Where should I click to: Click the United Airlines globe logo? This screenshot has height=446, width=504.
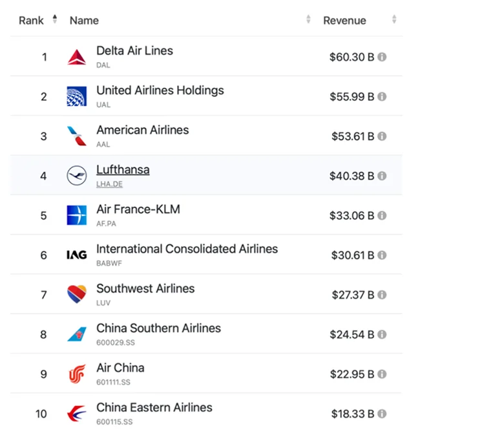pyautogui.click(x=76, y=96)
